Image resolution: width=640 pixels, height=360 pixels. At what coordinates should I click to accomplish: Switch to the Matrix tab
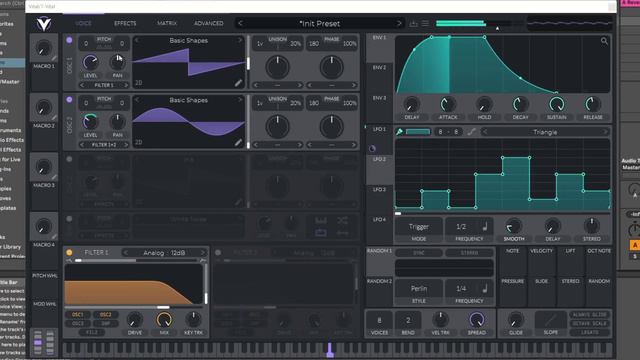(167, 23)
